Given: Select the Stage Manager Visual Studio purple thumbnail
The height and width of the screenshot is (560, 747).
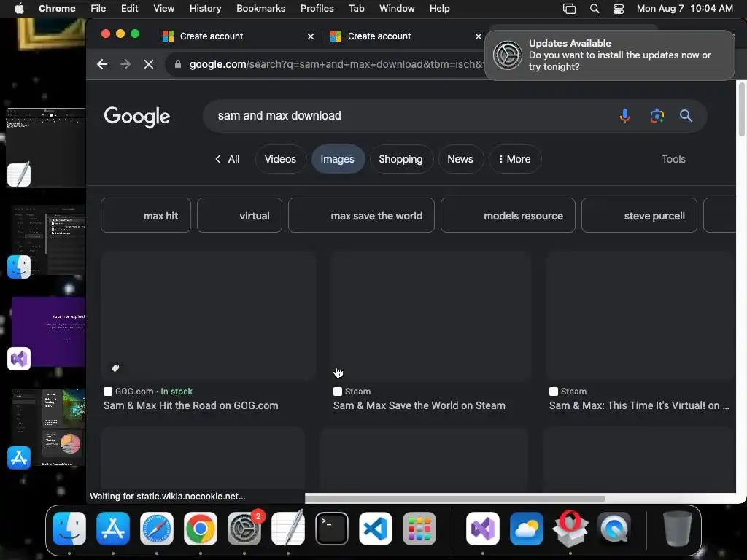Looking at the screenshot, I should tap(48, 332).
